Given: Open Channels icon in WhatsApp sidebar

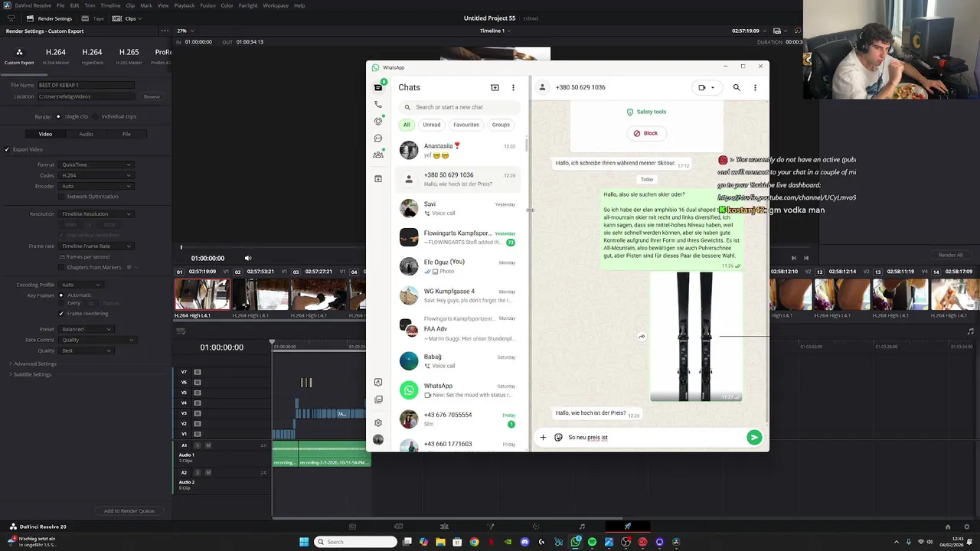Looking at the screenshot, I should tap(377, 139).
